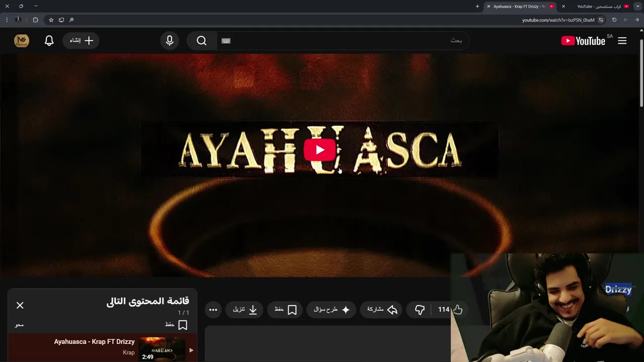Open YouTube notifications bell
Image resolution: width=644 pixels, height=362 pixels.
(49, 41)
